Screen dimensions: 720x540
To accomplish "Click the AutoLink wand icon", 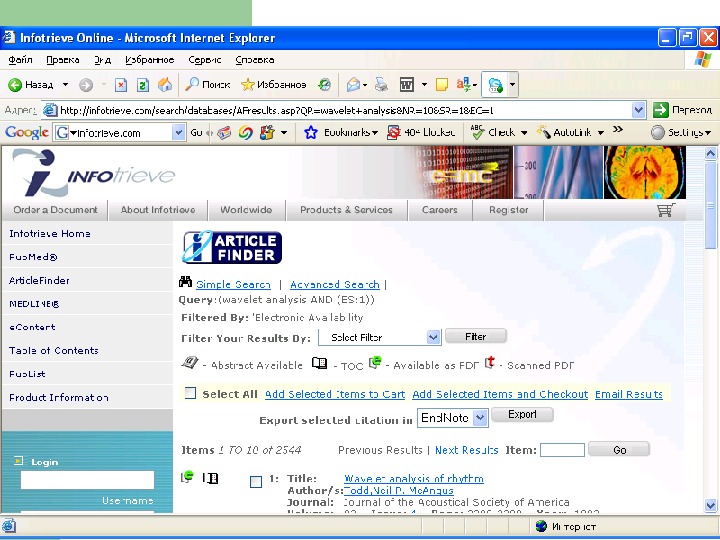I will click(543, 132).
